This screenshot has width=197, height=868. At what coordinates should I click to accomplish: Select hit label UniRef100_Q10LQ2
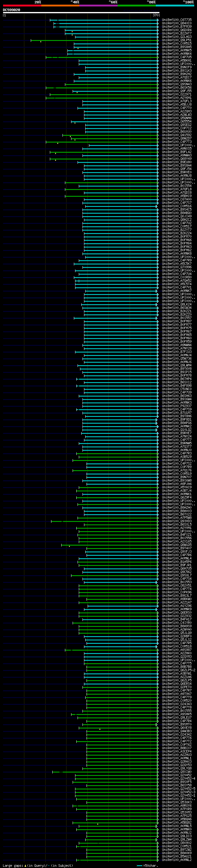tap(176, 430)
